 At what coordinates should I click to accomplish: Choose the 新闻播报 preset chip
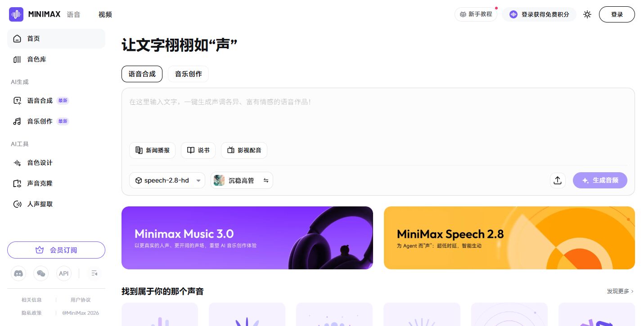click(x=152, y=150)
